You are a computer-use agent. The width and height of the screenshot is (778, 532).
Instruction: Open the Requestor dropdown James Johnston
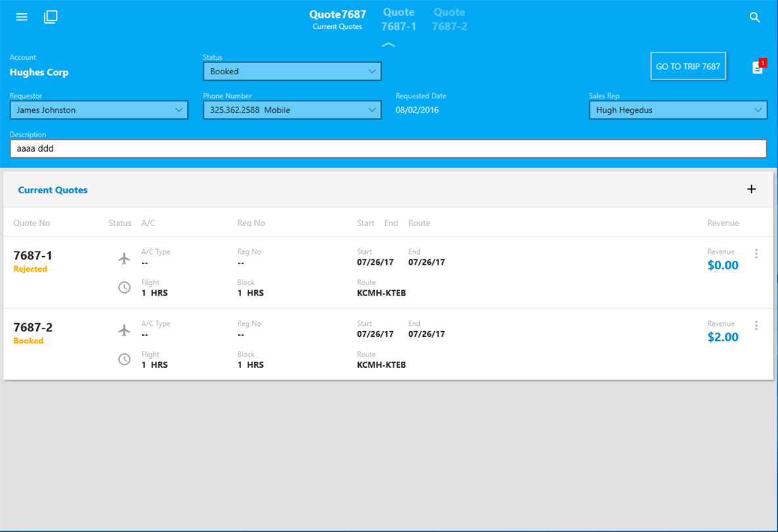99,110
